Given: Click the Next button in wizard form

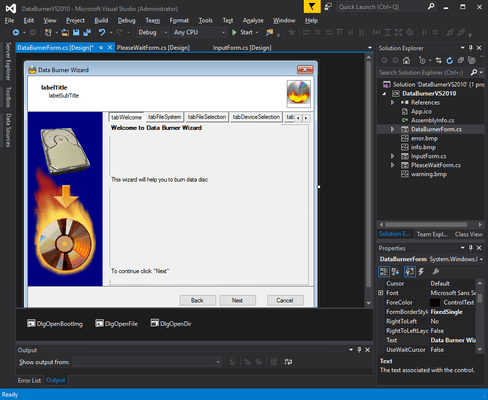Looking at the screenshot, I should click(237, 300).
